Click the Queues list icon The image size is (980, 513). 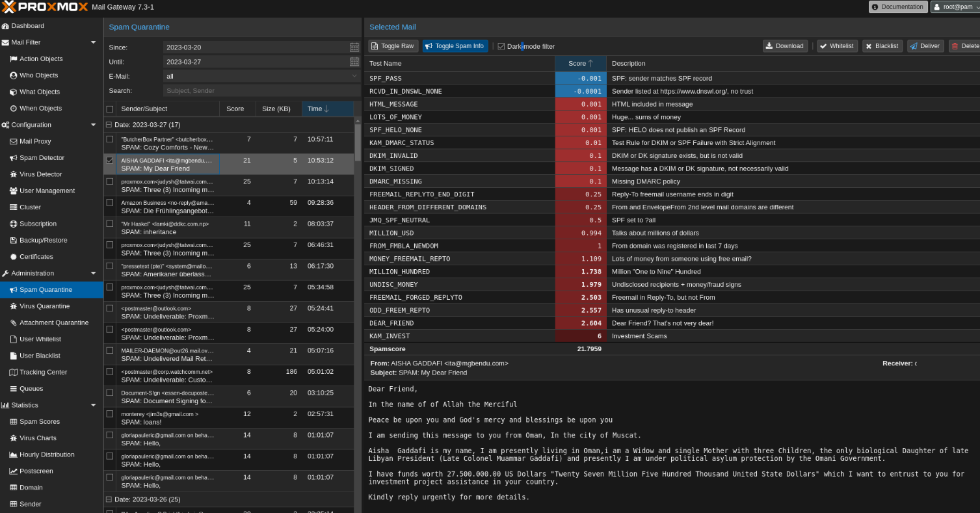click(x=14, y=389)
